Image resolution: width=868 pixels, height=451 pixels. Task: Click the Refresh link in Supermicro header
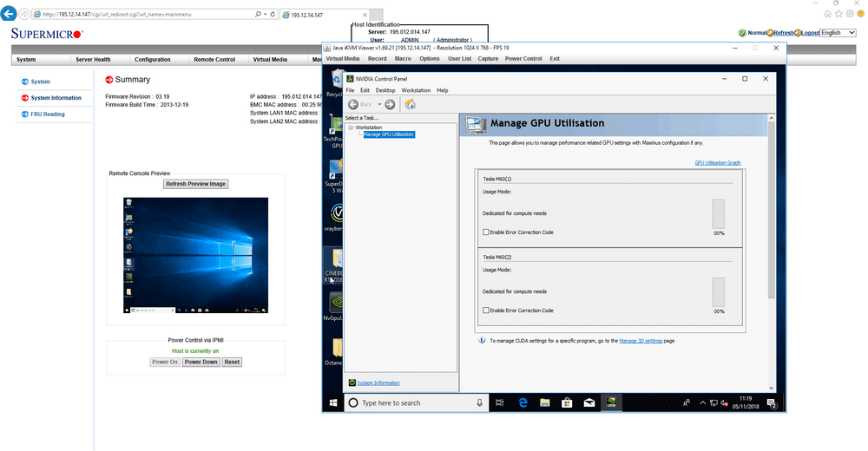tap(783, 33)
